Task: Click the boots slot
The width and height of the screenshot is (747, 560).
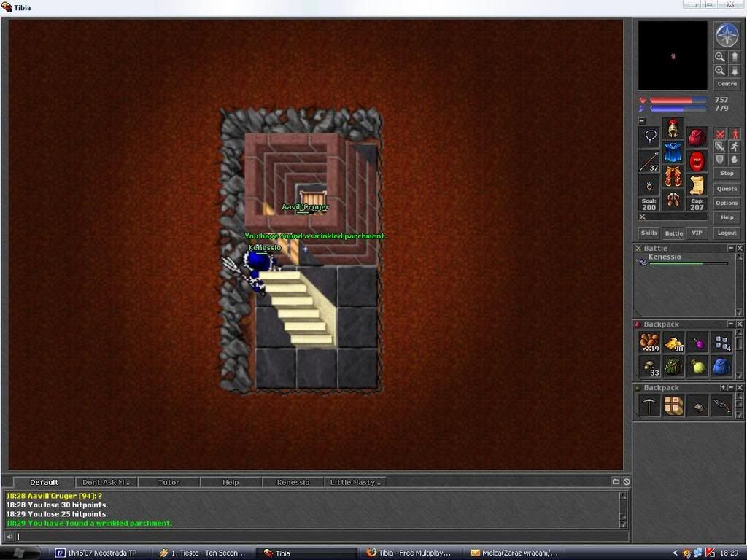Action: pos(673,200)
